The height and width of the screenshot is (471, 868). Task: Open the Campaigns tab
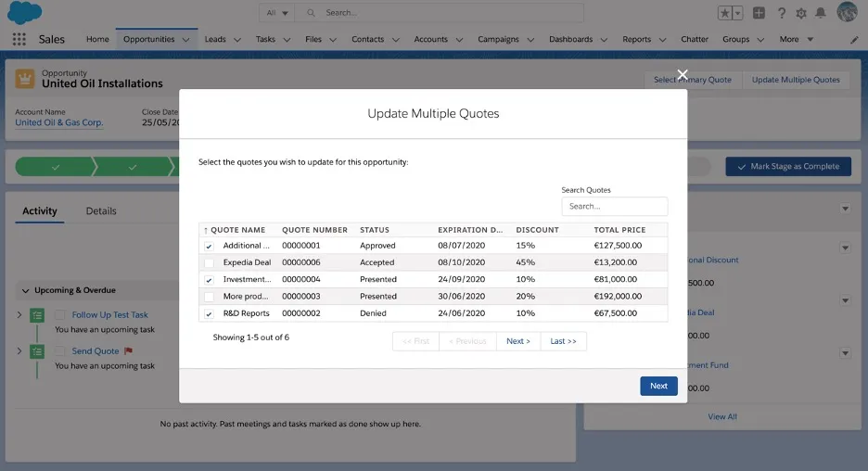tap(498, 39)
